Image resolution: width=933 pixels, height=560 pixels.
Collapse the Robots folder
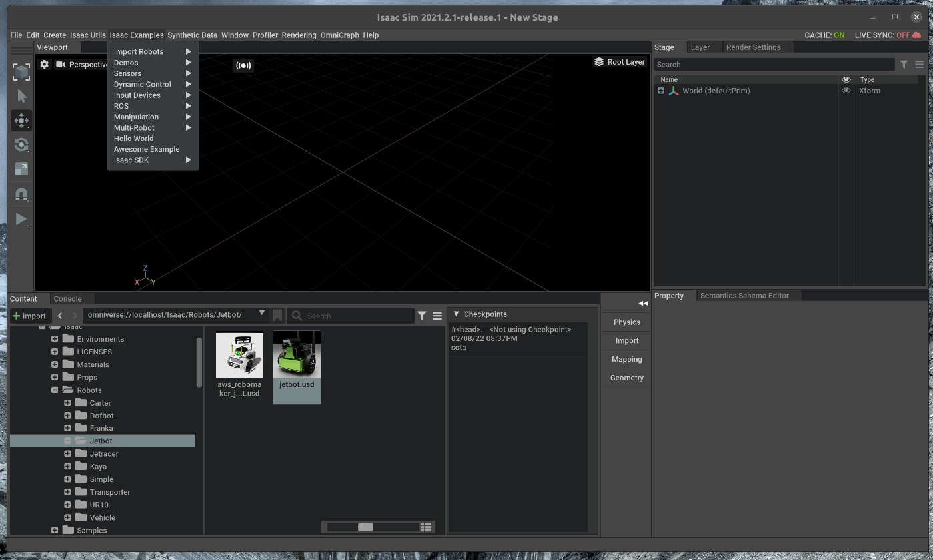tap(55, 390)
